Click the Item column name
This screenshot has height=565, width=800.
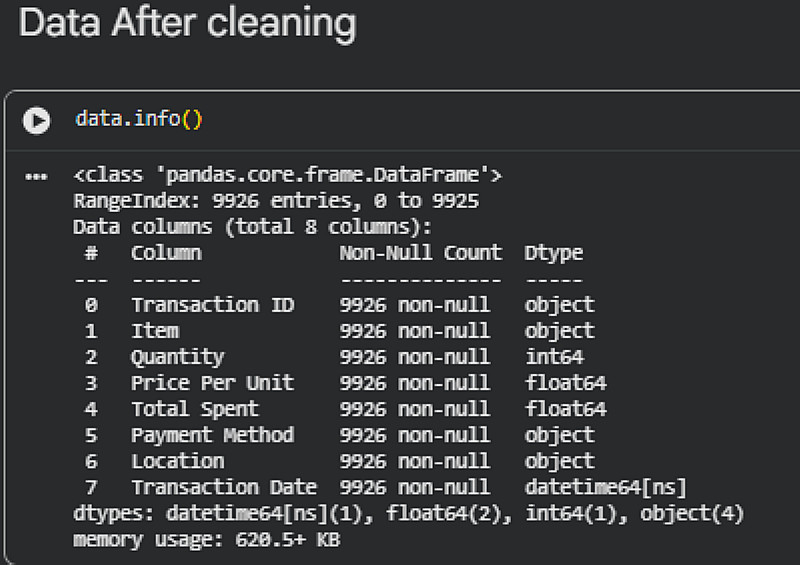(x=155, y=331)
